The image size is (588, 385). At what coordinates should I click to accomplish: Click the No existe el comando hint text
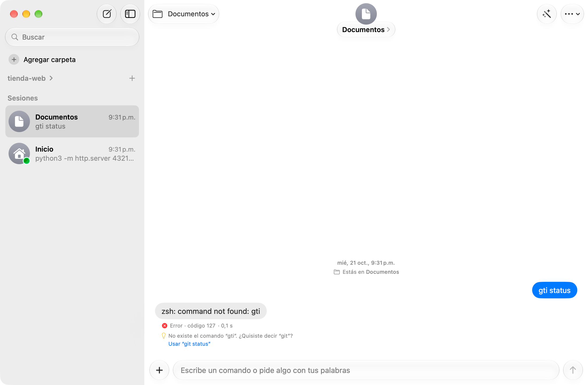pos(231,336)
